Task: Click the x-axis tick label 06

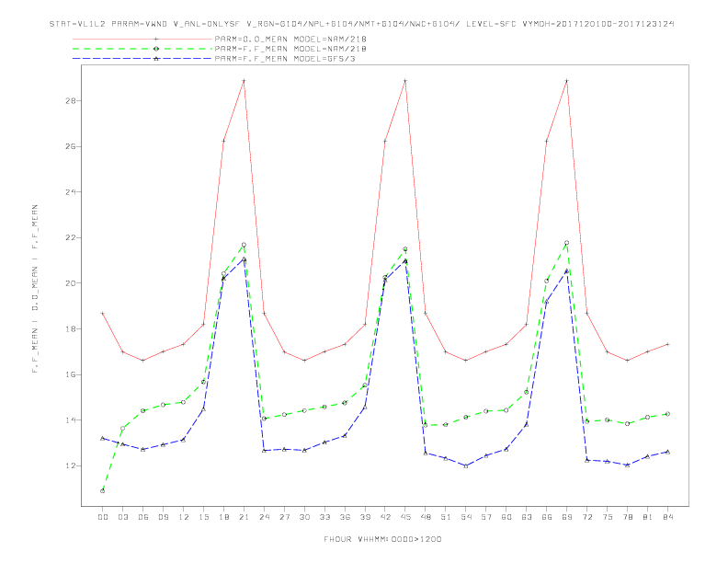Action: click(x=143, y=517)
